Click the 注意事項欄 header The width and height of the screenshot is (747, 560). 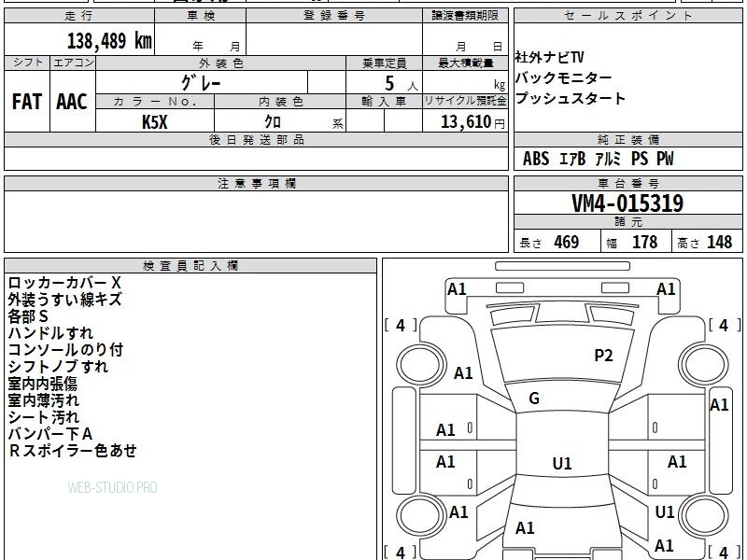[x=256, y=183]
